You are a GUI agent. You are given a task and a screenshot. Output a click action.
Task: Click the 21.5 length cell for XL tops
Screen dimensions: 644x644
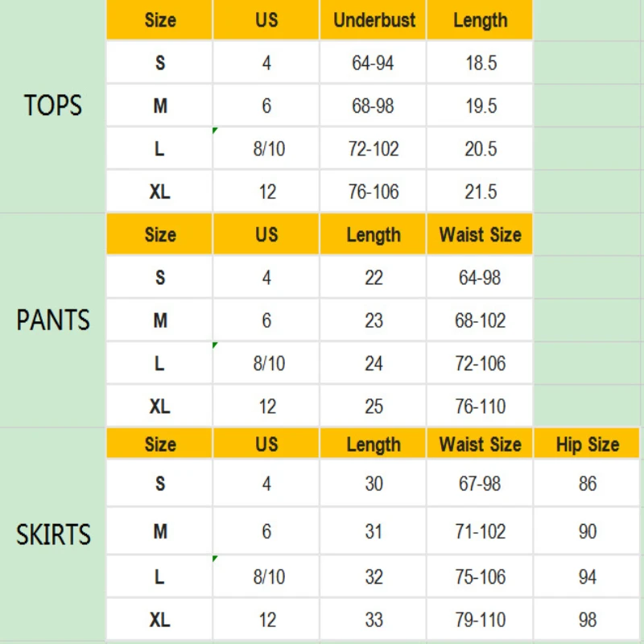(x=481, y=192)
